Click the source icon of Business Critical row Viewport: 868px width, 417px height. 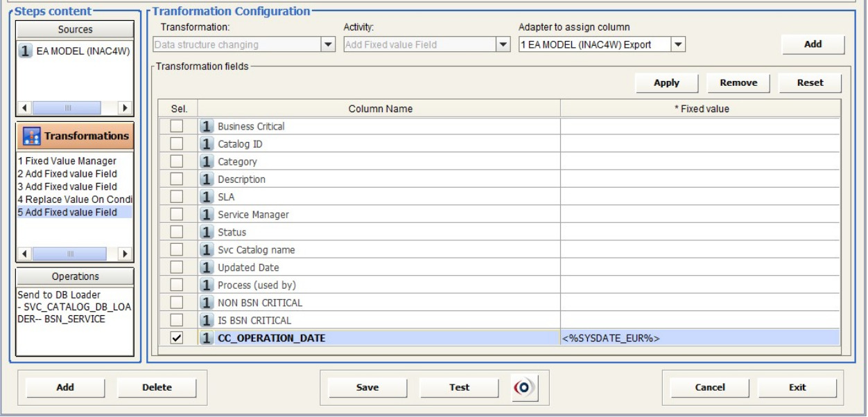click(x=207, y=126)
